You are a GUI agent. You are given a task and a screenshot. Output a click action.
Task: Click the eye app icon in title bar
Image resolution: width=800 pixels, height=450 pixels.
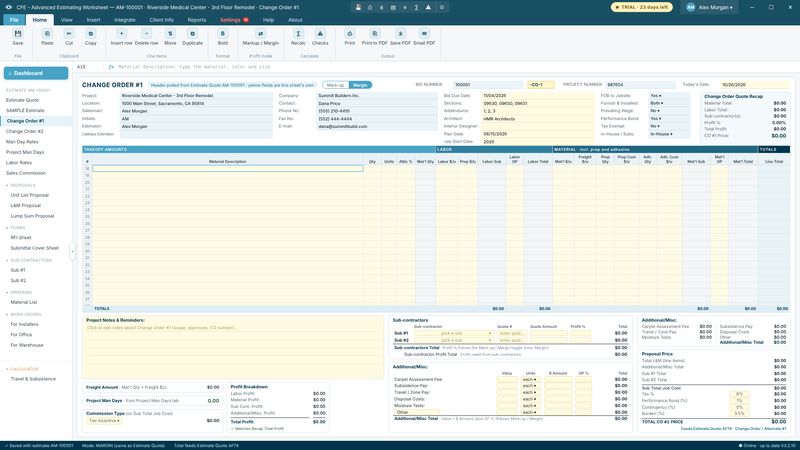pyautogui.click(x=9, y=8)
